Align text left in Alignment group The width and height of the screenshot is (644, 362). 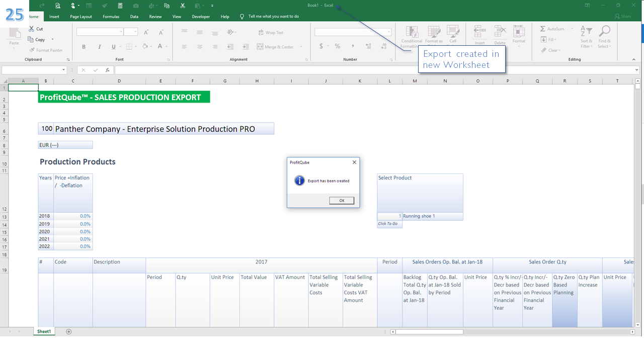point(184,47)
